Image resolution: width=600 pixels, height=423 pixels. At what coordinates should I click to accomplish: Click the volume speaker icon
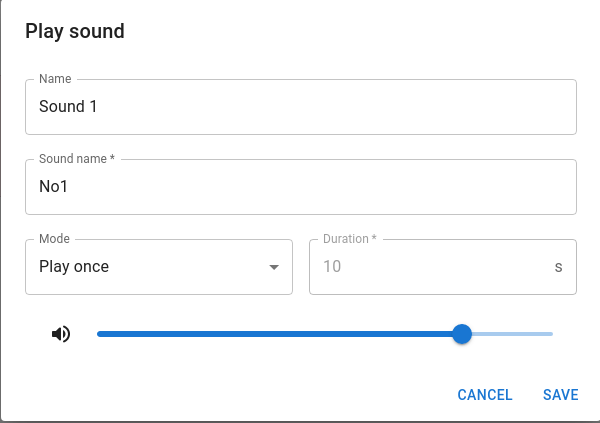click(61, 334)
